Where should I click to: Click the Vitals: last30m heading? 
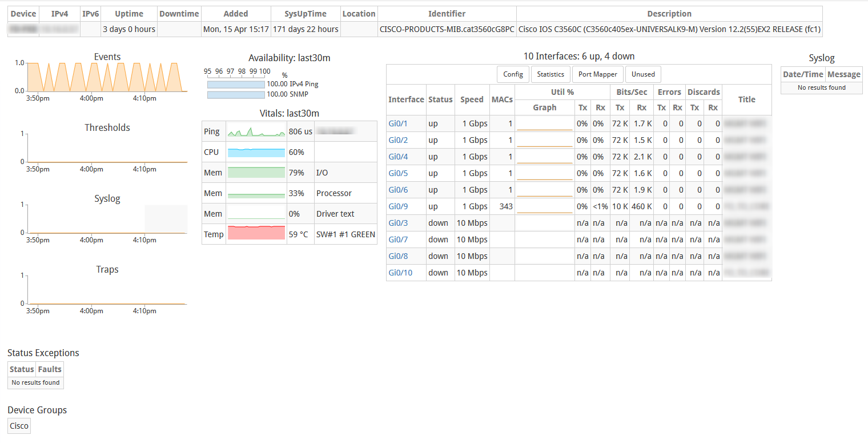pyautogui.click(x=290, y=113)
